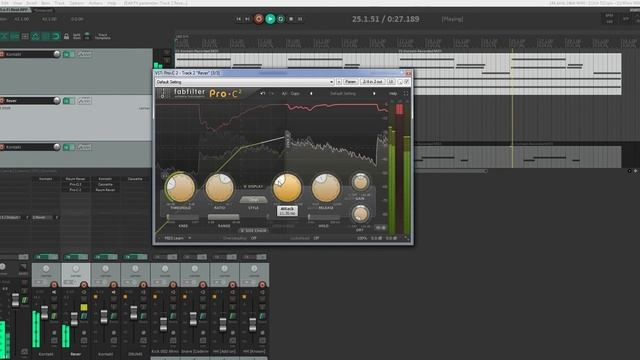Toggle the lock icon in main toolbar
Viewport: 640px width, 360px height.
pos(66,36)
